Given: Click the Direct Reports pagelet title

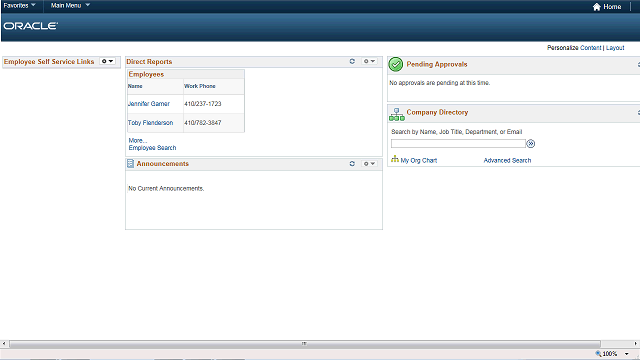Looking at the screenshot, I should 149,62.
